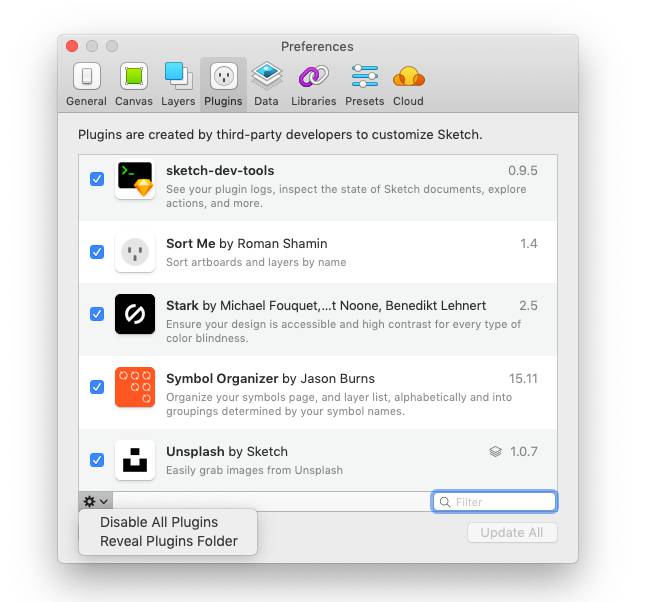The image size is (660, 602).
Task: Open the Libraries preferences pane
Action: (313, 84)
